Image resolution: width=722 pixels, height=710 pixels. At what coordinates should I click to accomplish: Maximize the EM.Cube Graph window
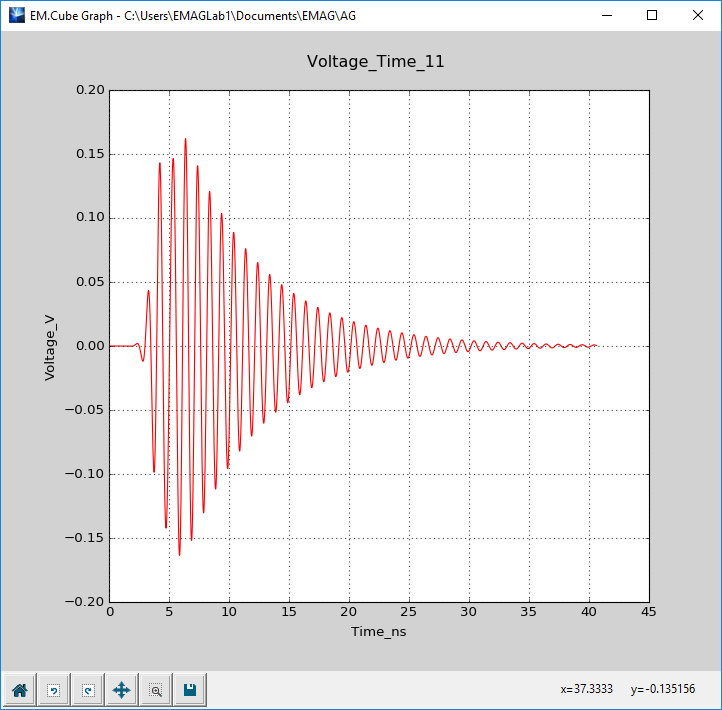(652, 15)
